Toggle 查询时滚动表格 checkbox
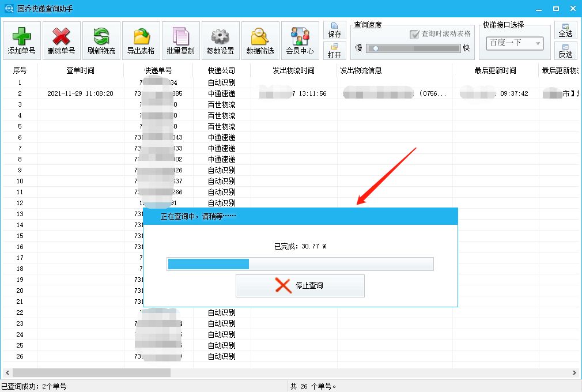This screenshot has height=392, width=582. coord(414,34)
